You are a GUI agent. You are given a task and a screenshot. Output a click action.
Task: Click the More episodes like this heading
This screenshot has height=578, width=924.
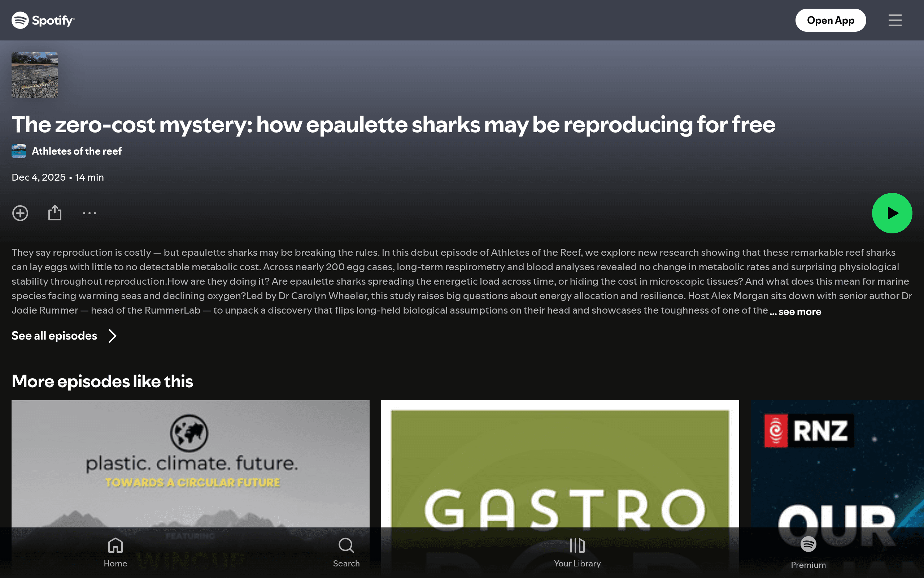103,381
